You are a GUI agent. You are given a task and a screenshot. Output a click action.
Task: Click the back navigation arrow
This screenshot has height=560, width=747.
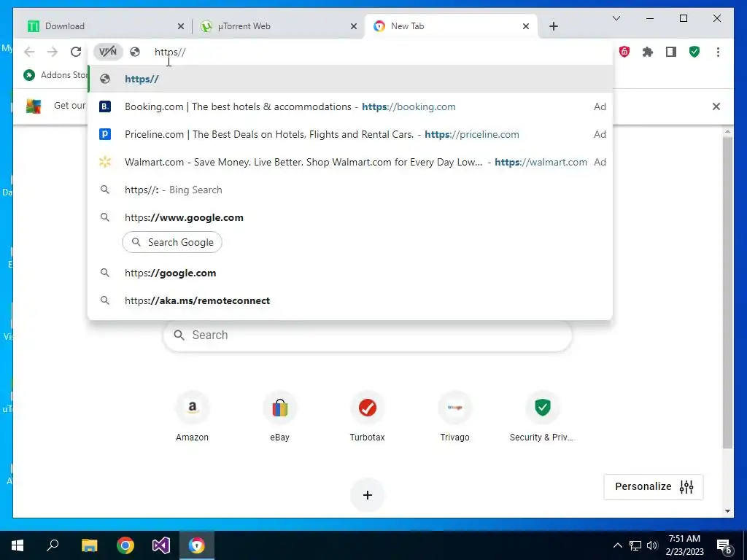click(x=29, y=52)
